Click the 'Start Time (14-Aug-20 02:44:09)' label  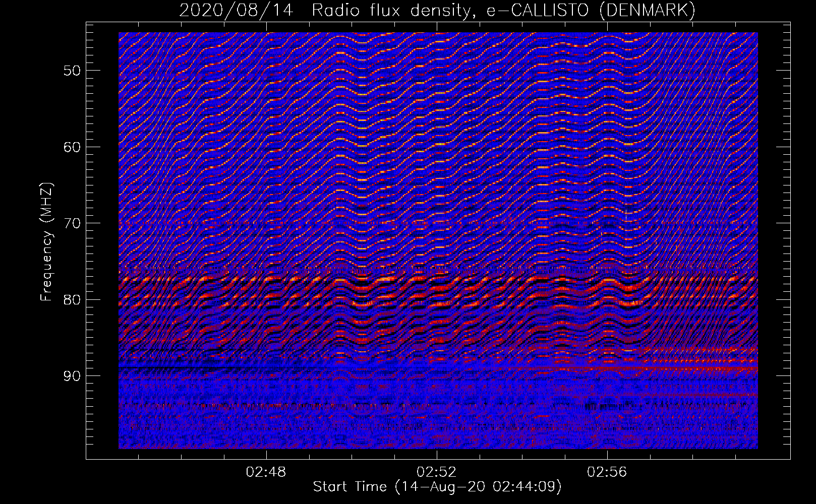tap(437, 487)
